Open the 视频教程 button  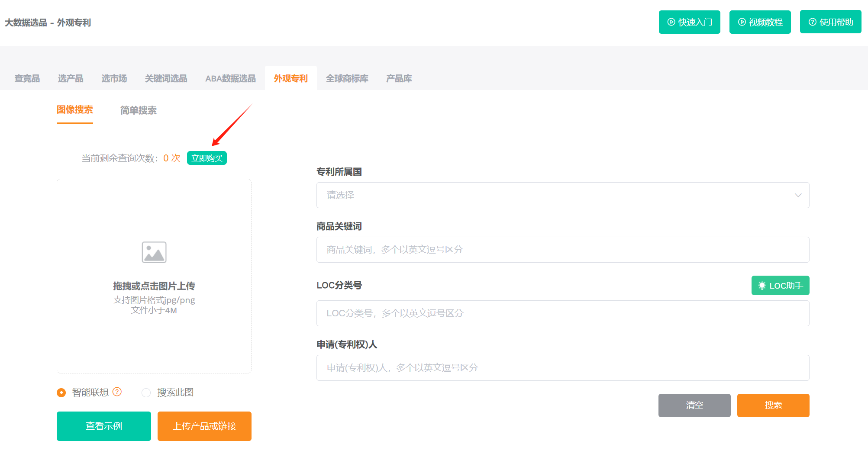click(x=760, y=22)
